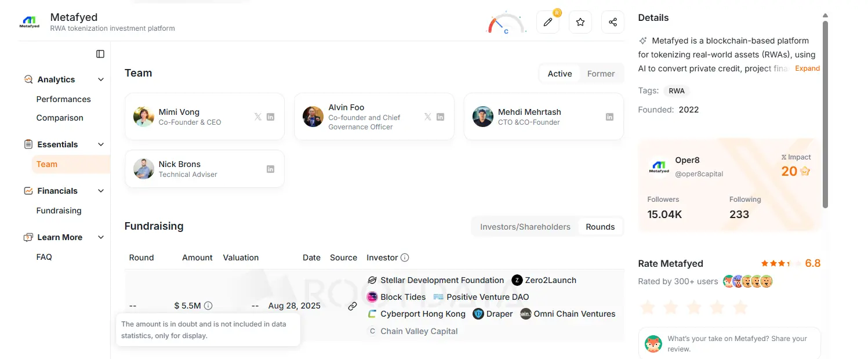Open Mehdi Mehrtash's LinkedIn icon

pyautogui.click(x=610, y=117)
